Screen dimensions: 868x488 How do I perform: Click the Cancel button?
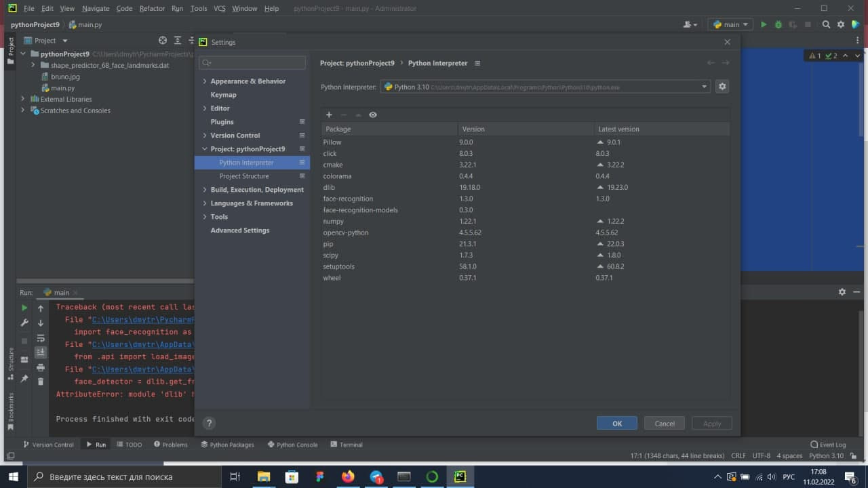click(665, 424)
